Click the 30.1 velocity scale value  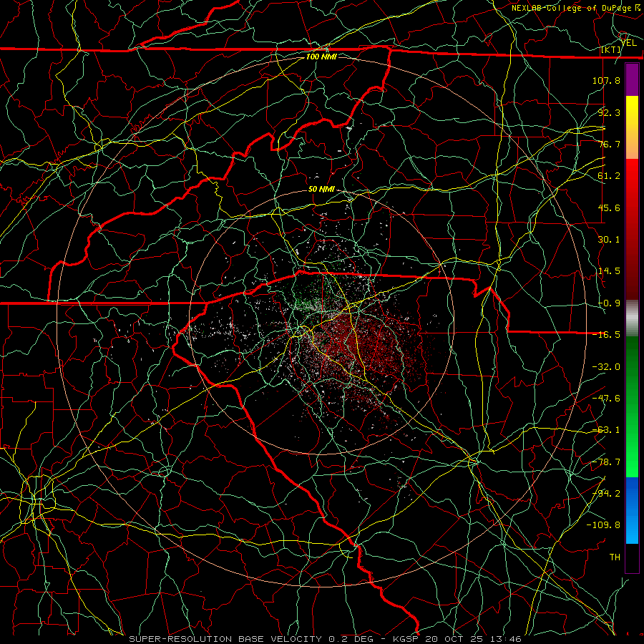609,240
